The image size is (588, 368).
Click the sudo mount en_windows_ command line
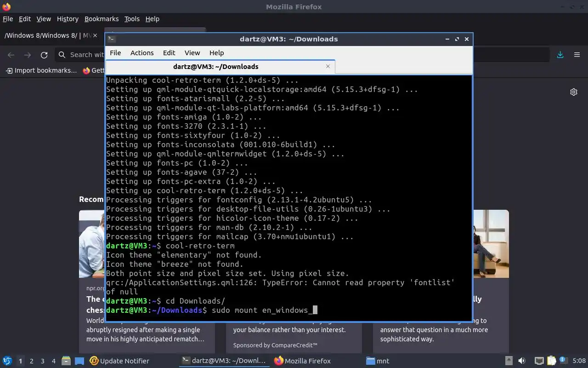click(211, 310)
